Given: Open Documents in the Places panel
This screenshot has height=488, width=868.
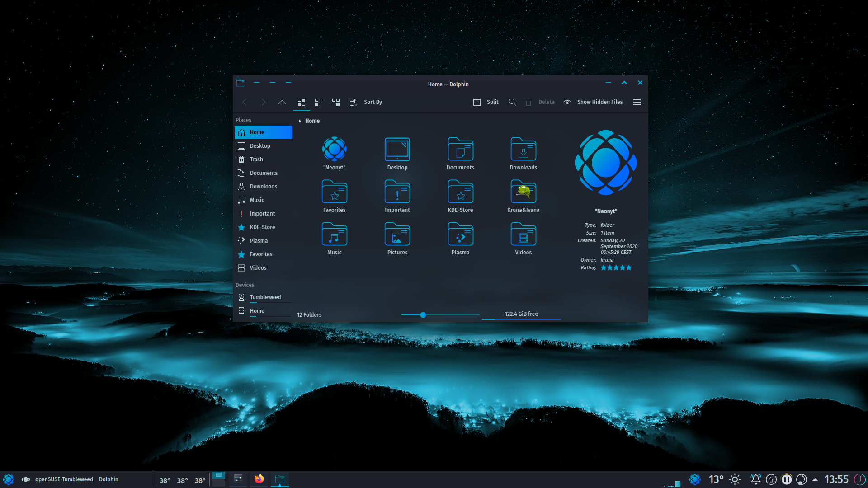Looking at the screenshot, I should [x=264, y=173].
